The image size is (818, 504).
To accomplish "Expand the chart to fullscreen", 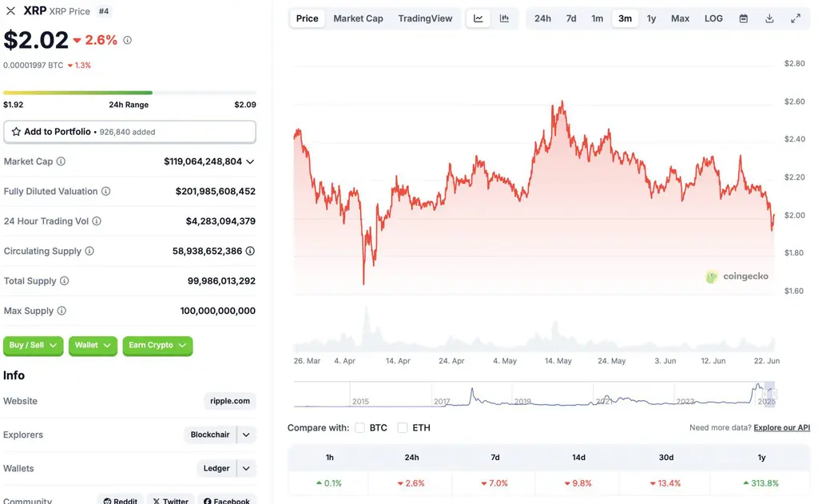I will click(795, 18).
